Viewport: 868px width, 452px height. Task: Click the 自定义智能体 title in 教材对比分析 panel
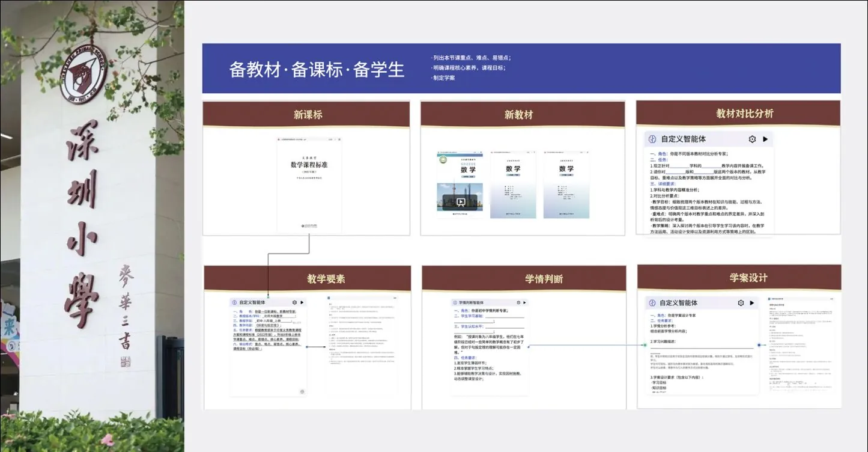click(x=684, y=139)
